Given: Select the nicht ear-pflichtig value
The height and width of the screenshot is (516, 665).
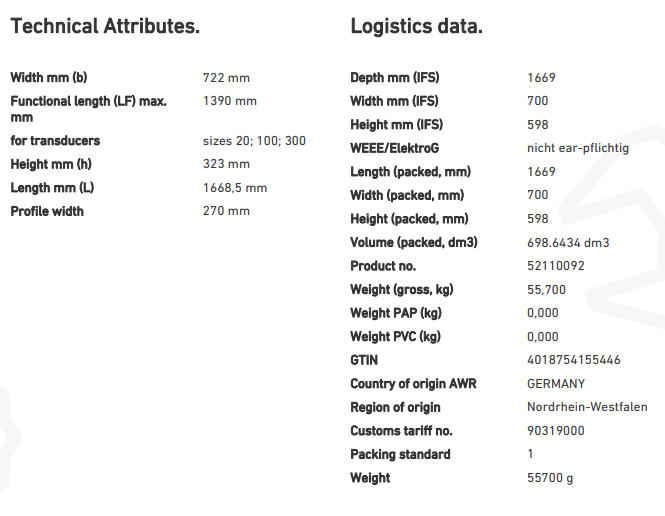Looking at the screenshot, I should tap(577, 148).
